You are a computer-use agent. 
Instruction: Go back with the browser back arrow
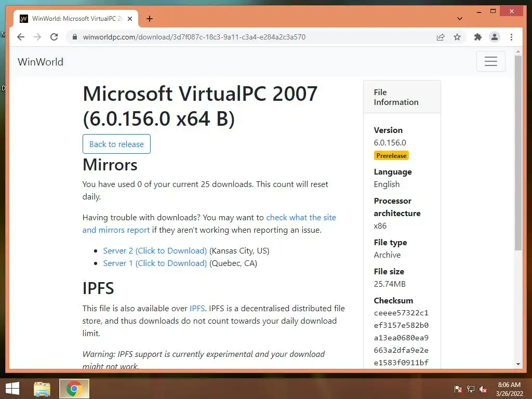coord(21,37)
